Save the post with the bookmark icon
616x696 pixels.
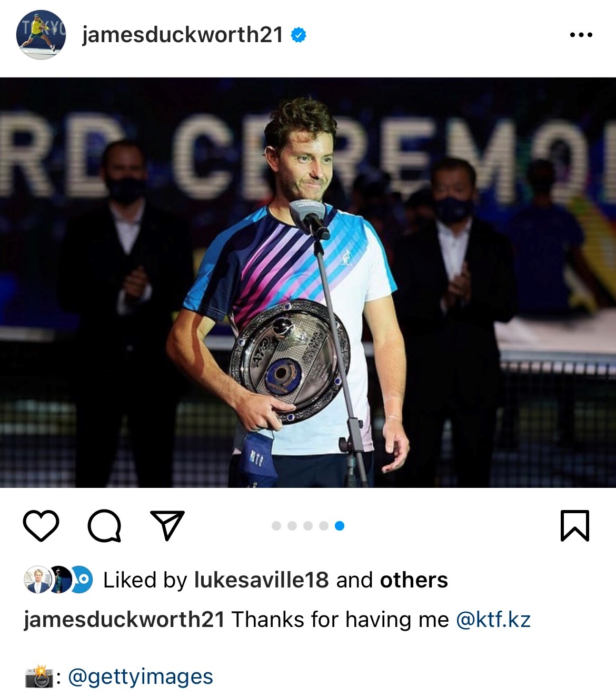(574, 525)
